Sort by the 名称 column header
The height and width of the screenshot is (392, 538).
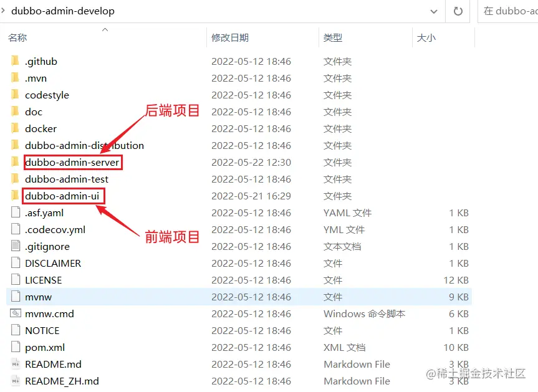pos(17,37)
